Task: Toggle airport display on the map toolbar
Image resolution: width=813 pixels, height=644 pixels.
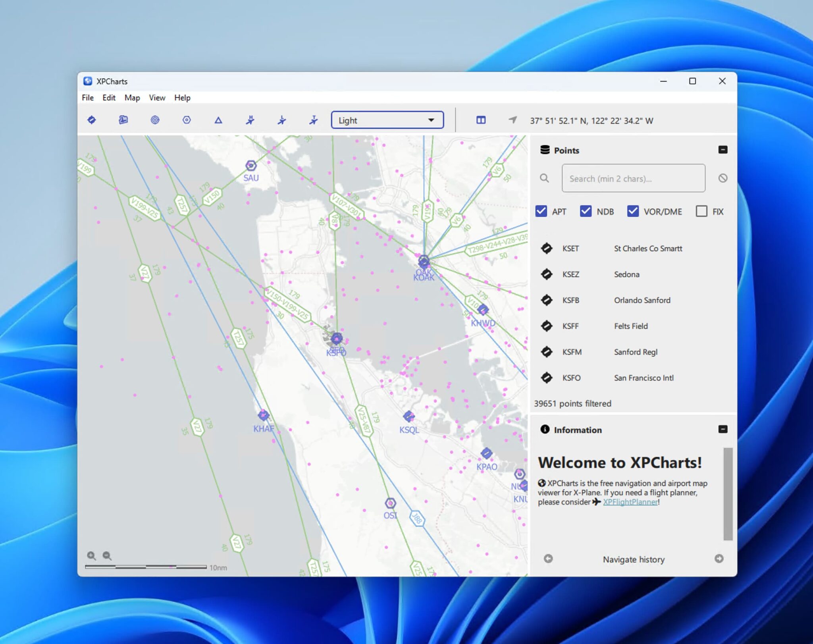Action: [x=91, y=120]
